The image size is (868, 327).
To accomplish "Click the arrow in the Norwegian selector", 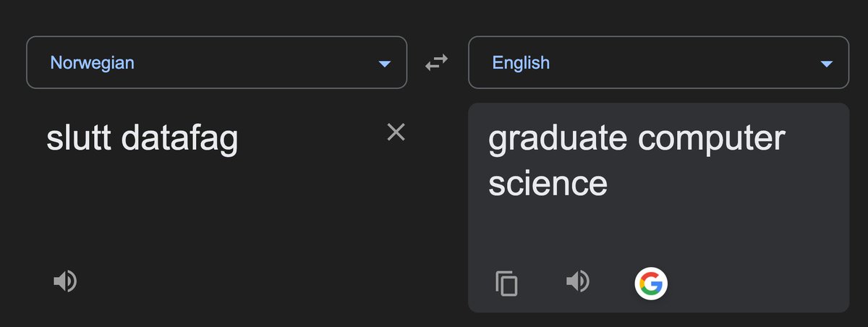I will pyautogui.click(x=384, y=64).
